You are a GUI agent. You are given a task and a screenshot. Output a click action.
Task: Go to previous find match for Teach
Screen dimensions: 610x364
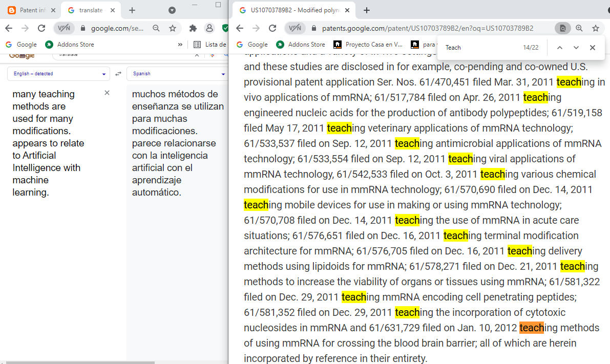click(x=560, y=48)
